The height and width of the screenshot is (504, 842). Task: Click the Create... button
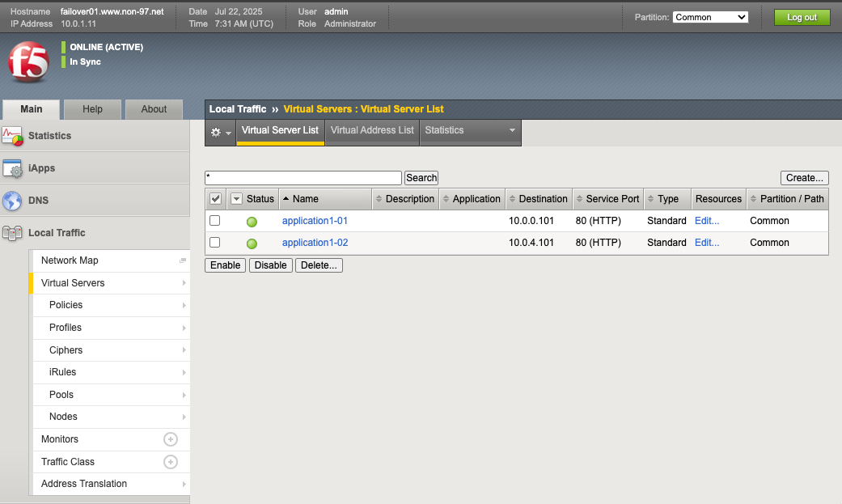pyautogui.click(x=805, y=178)
